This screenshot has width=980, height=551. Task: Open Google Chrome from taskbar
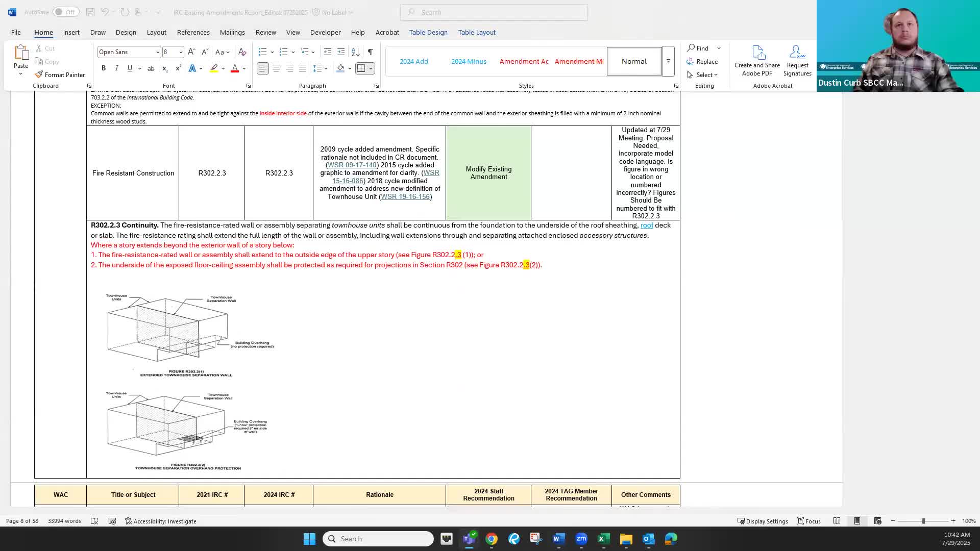[492, 539]
